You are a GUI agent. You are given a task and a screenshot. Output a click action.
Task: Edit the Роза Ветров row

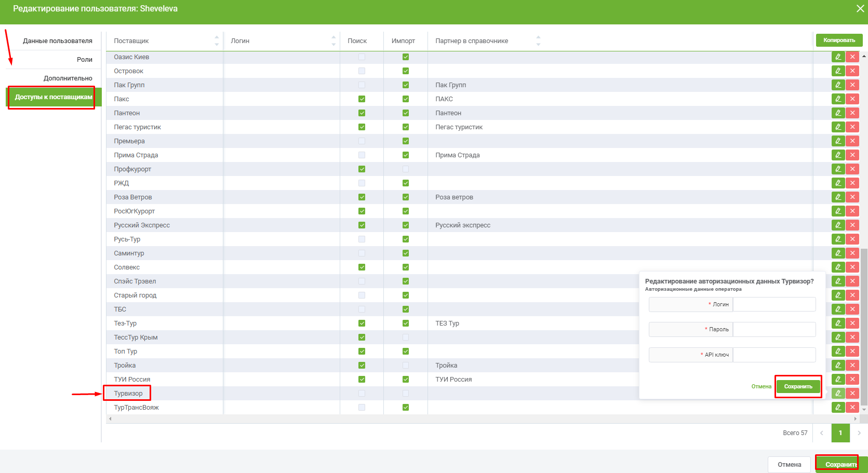tap(838, 197)
